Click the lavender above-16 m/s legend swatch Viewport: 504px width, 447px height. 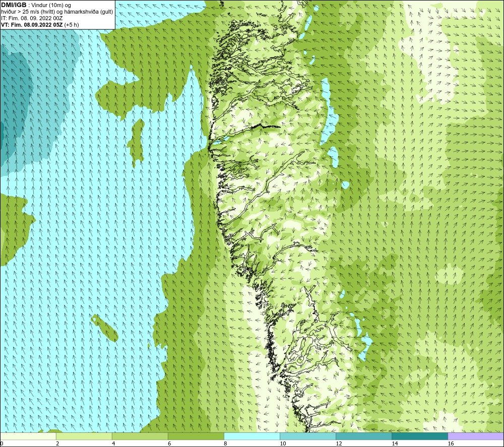click(x=476, y=436)
